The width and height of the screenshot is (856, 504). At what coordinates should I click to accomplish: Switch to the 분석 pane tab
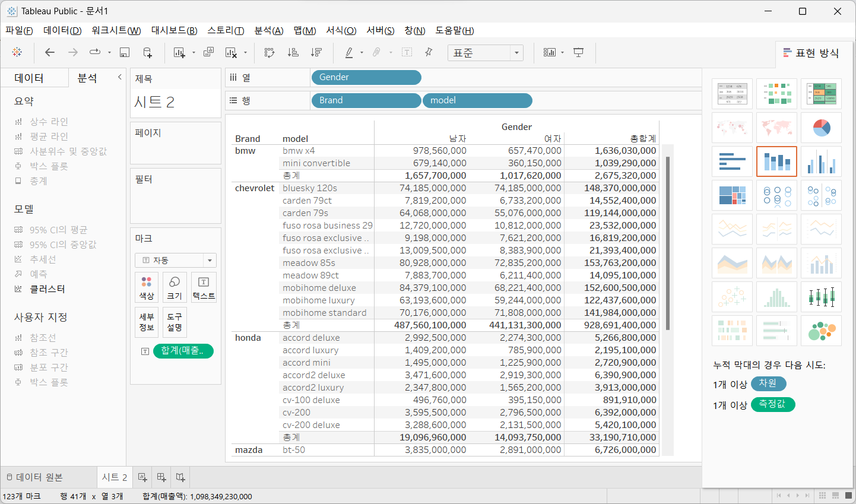click(x=87, y=78)
